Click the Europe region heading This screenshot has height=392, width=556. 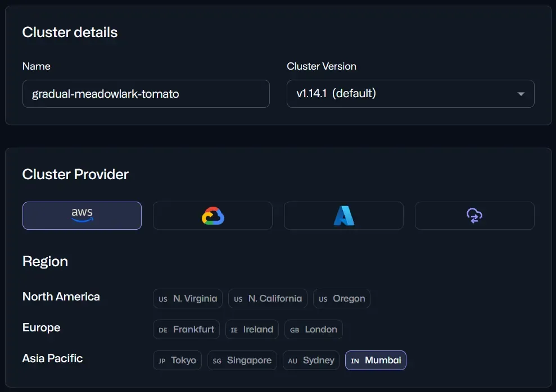(x=41, y=327)
